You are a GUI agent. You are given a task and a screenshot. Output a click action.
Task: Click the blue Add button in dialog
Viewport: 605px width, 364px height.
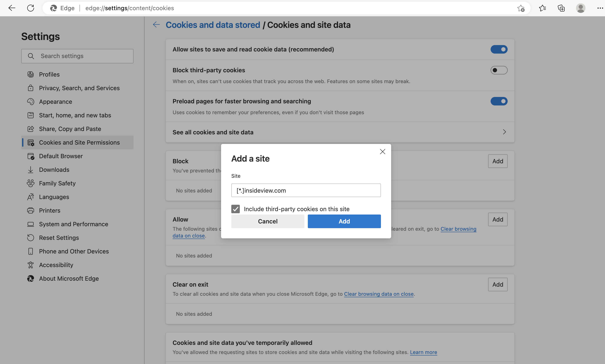(x=344, y=221)
